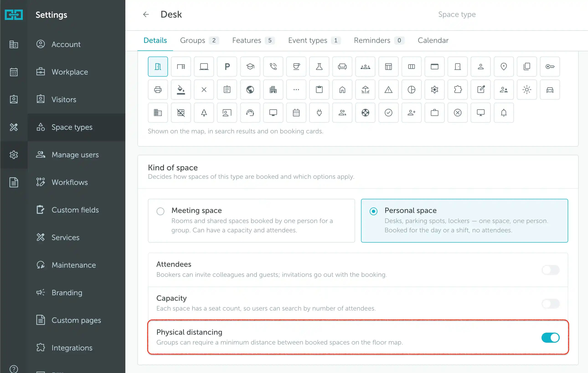Choose the briefcase icon
This screenshot has width=588, height=373.
434,113
